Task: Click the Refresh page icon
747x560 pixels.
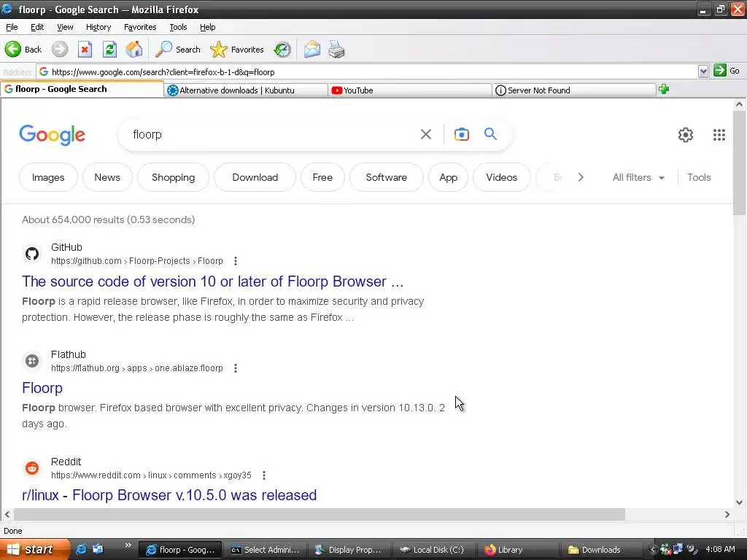Action: pyautogui.click(x=109, y=49)
